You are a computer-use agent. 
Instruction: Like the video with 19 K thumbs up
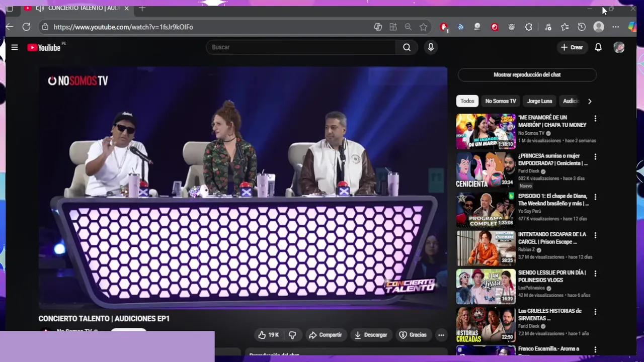268,335
